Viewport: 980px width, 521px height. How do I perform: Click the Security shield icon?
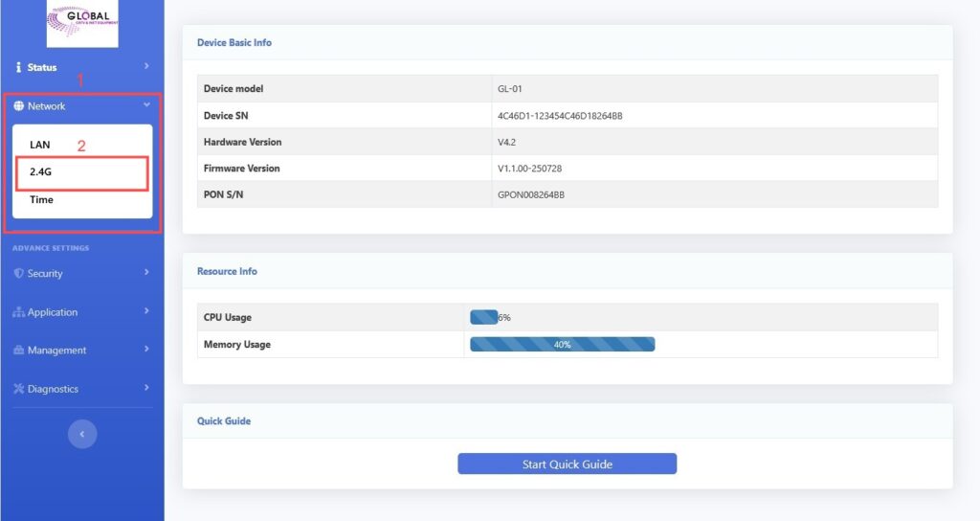(x=19, y=274)
